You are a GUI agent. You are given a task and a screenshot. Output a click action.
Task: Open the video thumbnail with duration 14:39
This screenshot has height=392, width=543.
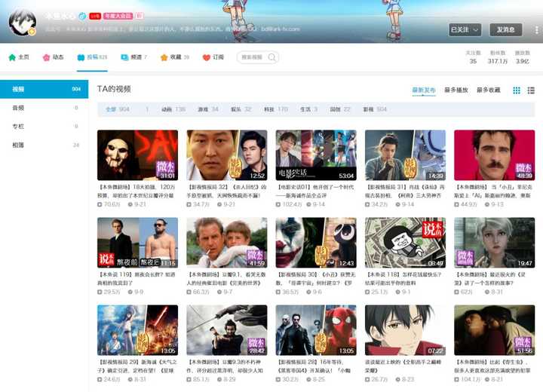point(405,155)
